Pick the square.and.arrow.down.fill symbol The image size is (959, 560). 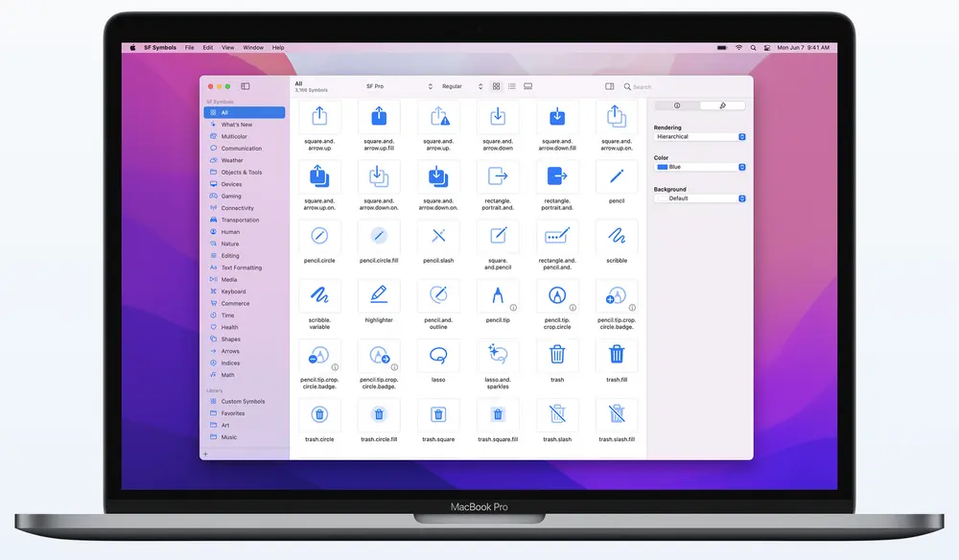(557, 117)
